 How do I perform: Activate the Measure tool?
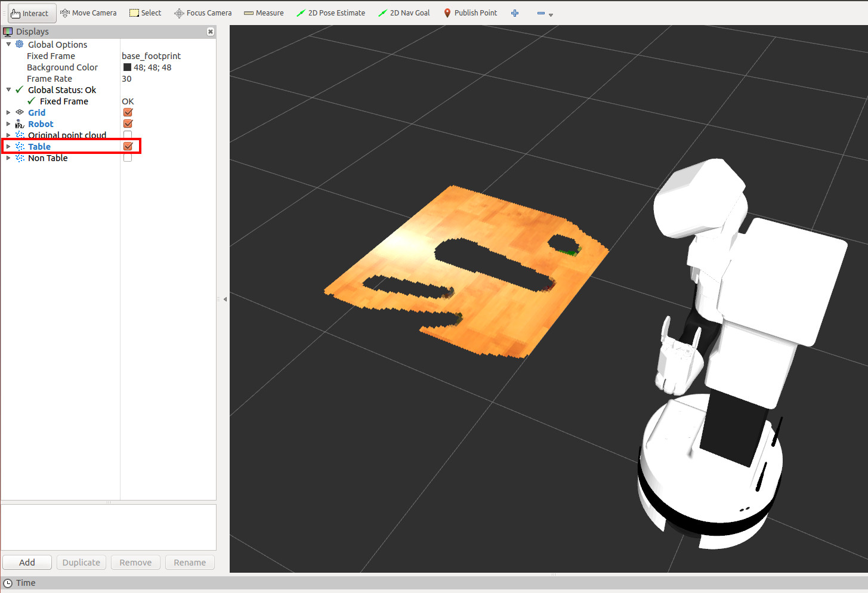tap(264, 13)
